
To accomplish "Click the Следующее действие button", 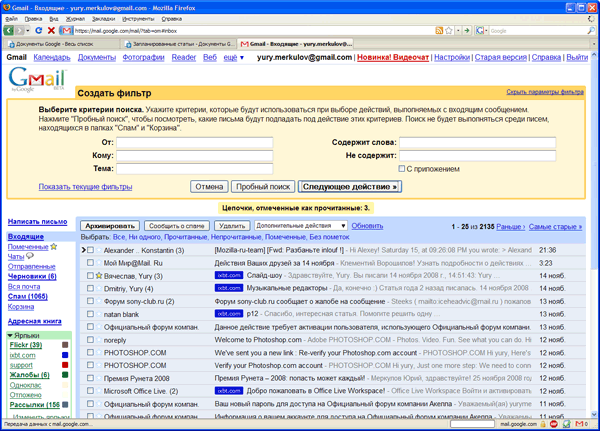I will [350, 187].
